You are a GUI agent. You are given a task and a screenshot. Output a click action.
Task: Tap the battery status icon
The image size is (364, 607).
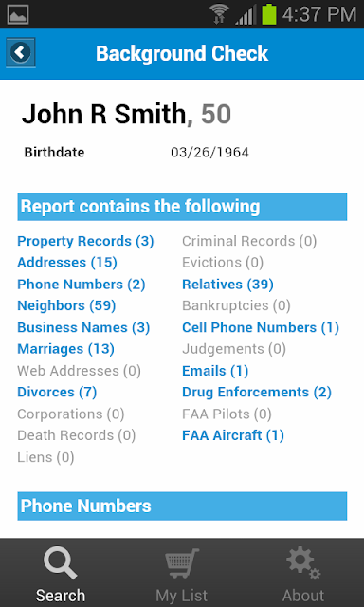(269, 15)
